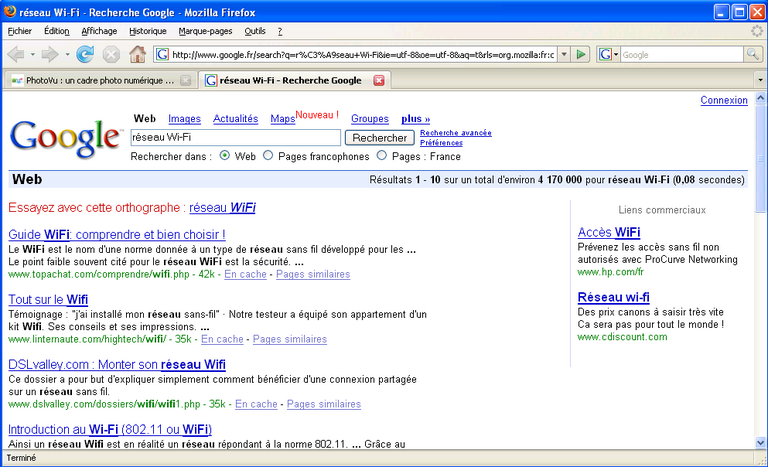Click the Firefox logo in title bar
The width and height of the screenshot is (768, 467).
tap(9, 11)
